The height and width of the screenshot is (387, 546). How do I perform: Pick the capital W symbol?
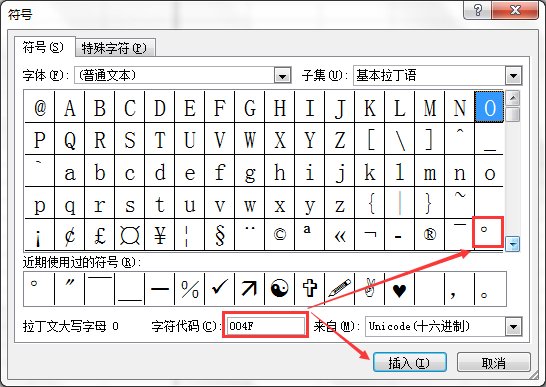(x=250, y=139)
